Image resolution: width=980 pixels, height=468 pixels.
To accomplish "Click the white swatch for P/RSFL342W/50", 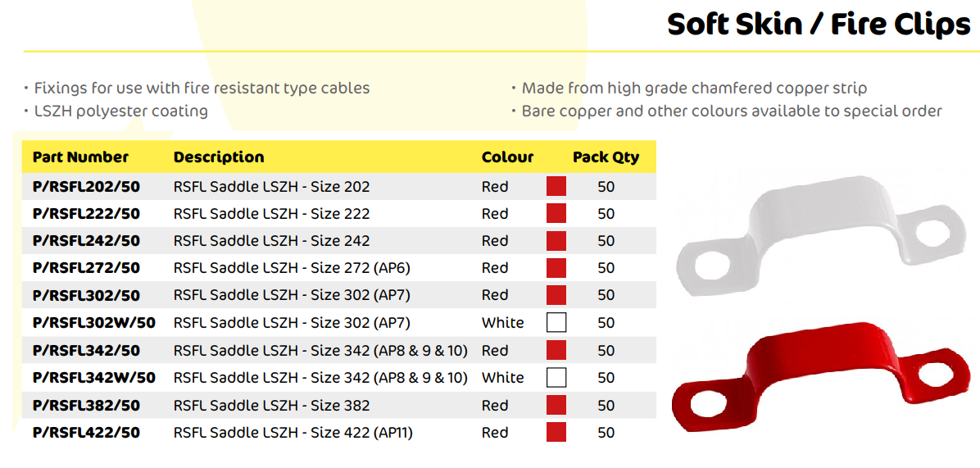I will click(556, 378).
